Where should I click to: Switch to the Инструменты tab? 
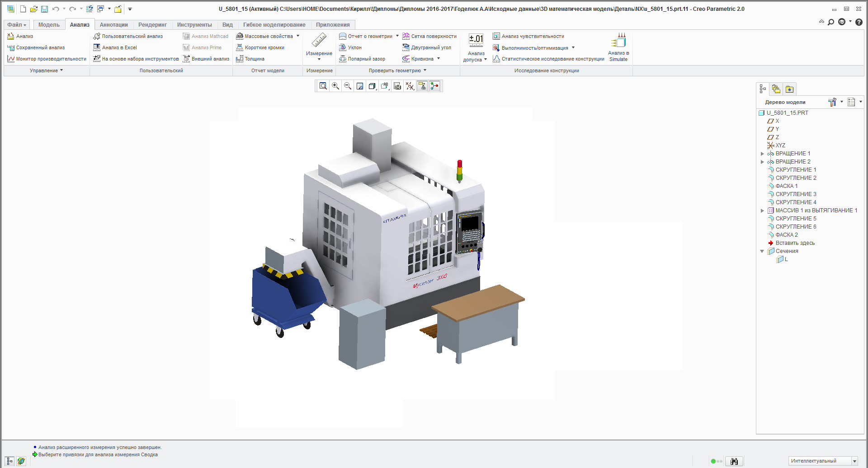[x=194, y=25]
